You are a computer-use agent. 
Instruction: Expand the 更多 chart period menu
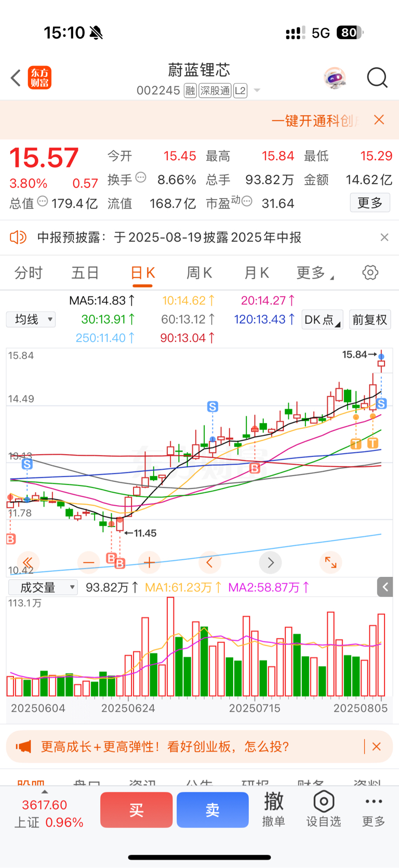click(315, 272)
